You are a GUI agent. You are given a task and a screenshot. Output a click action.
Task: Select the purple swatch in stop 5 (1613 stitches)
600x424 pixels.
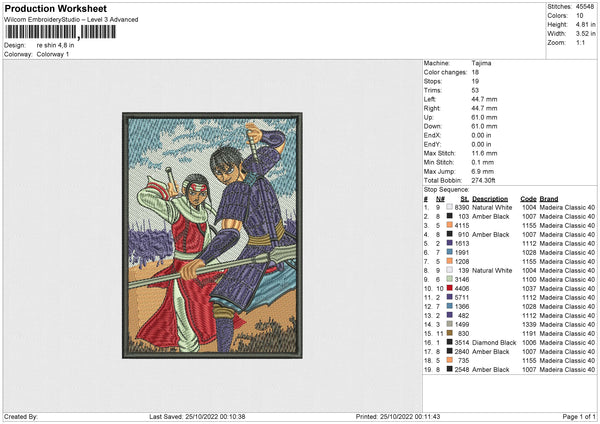450,243
